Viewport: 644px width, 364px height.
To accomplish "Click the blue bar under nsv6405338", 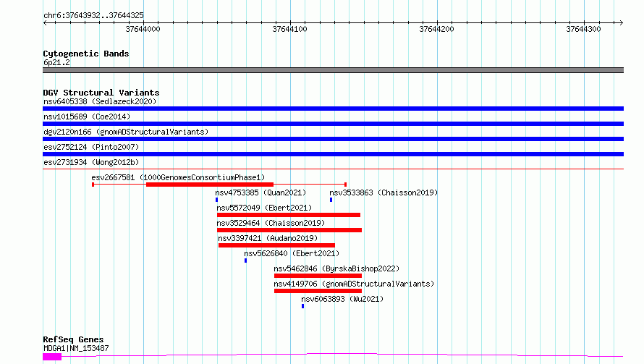I will (333, 109).
